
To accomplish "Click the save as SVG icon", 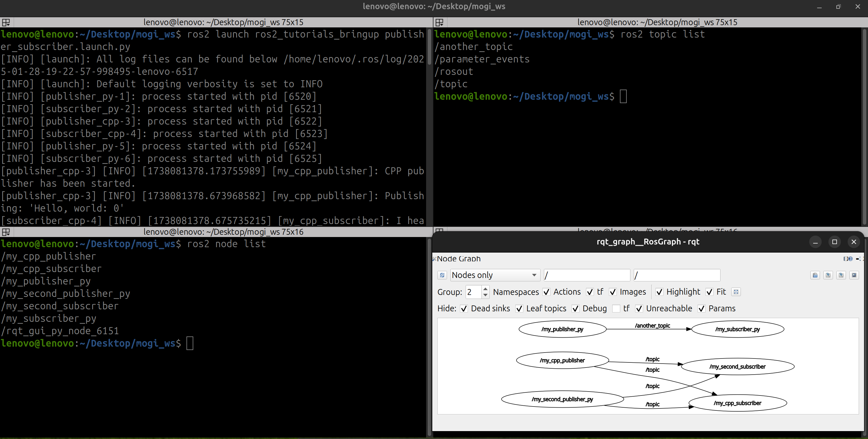I will coord(841,275).
